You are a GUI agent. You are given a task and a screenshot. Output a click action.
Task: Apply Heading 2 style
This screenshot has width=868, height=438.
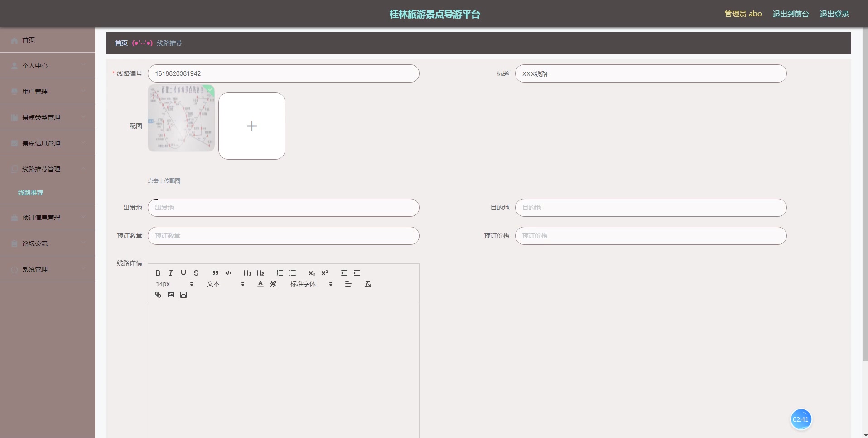[x=260, y=273]
